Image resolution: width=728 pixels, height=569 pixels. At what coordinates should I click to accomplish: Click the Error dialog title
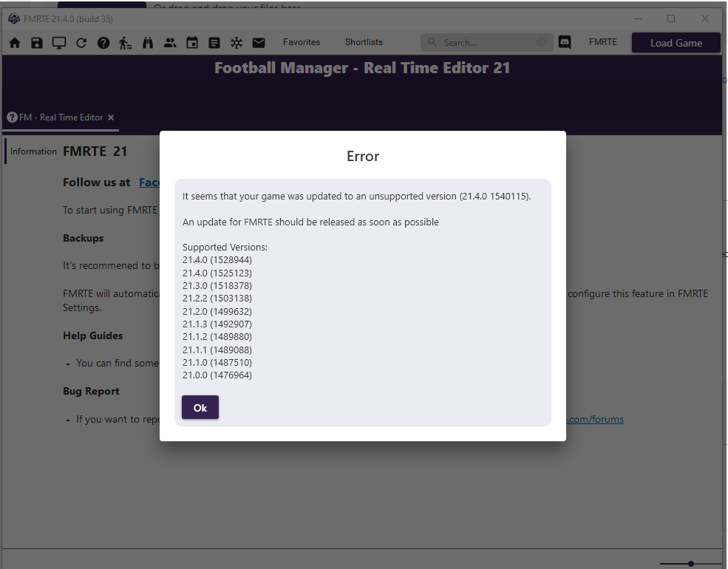(363, 156)
